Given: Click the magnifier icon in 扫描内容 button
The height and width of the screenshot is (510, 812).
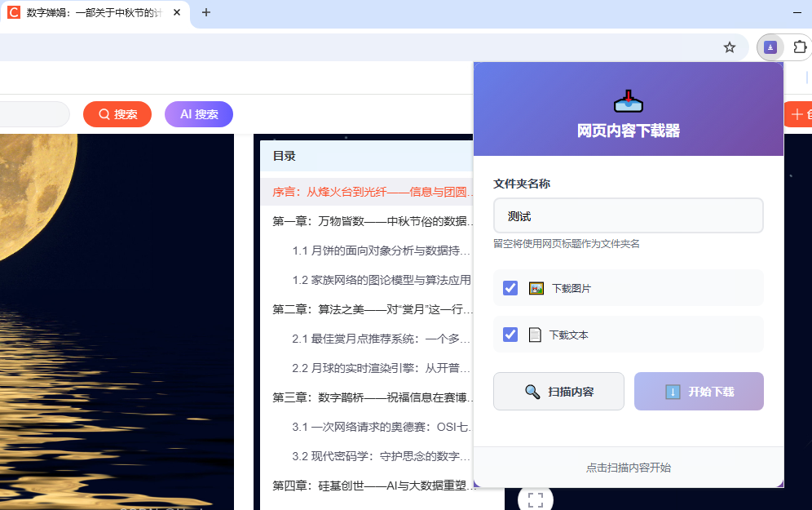Looking at the screenshot, I should click(x=532, y=392).
